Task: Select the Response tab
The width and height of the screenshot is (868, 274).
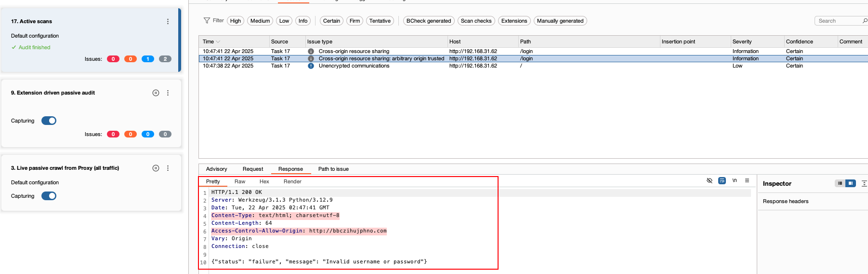Action: tap(290, 169)
